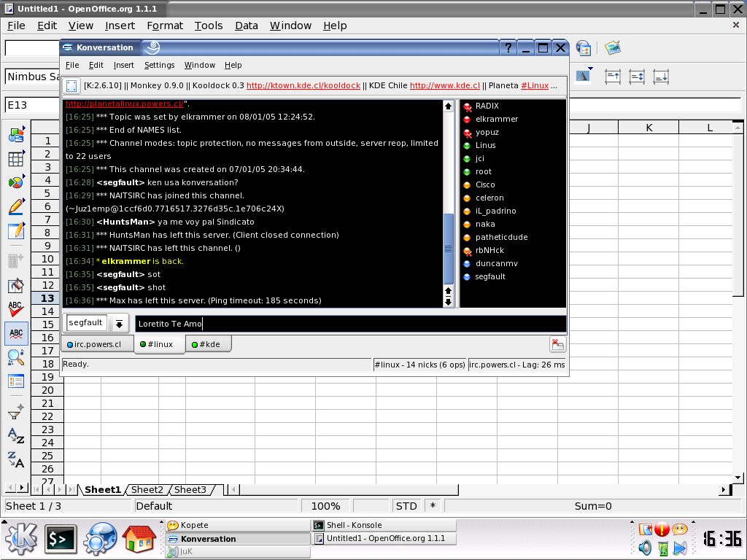Click the K menu start button
The image size is (747, 560).
point(21,539)
